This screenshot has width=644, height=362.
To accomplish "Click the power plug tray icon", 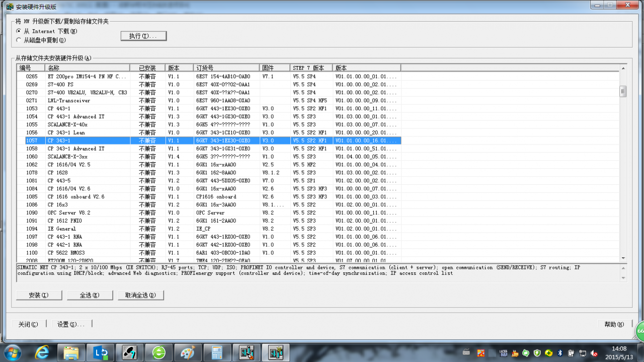I will pos(571,352).
